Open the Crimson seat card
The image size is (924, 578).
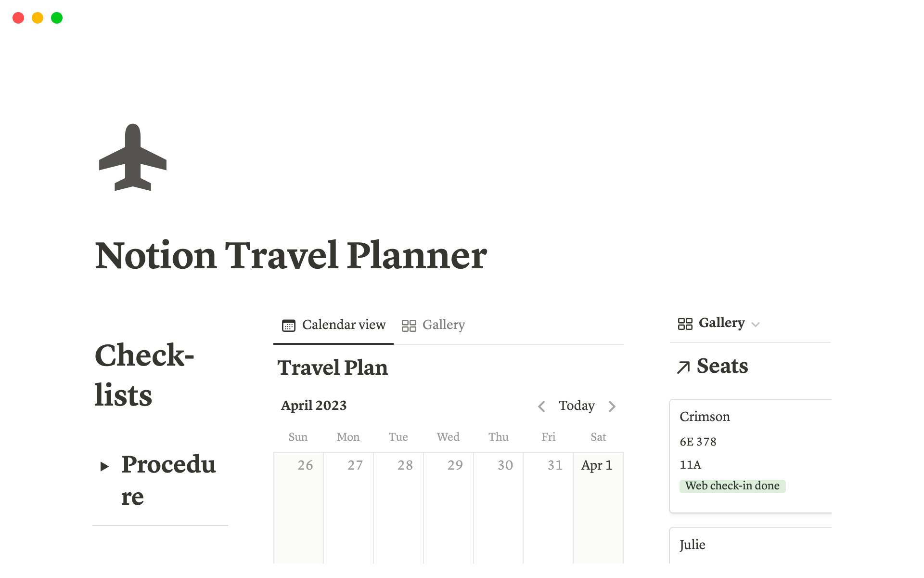[x=704, y=417]
